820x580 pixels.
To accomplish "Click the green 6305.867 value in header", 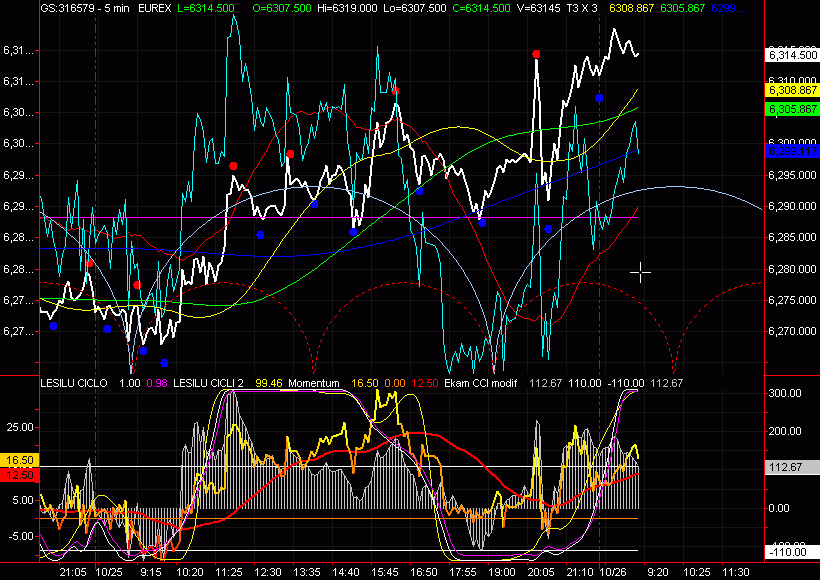I will [682, 9].
